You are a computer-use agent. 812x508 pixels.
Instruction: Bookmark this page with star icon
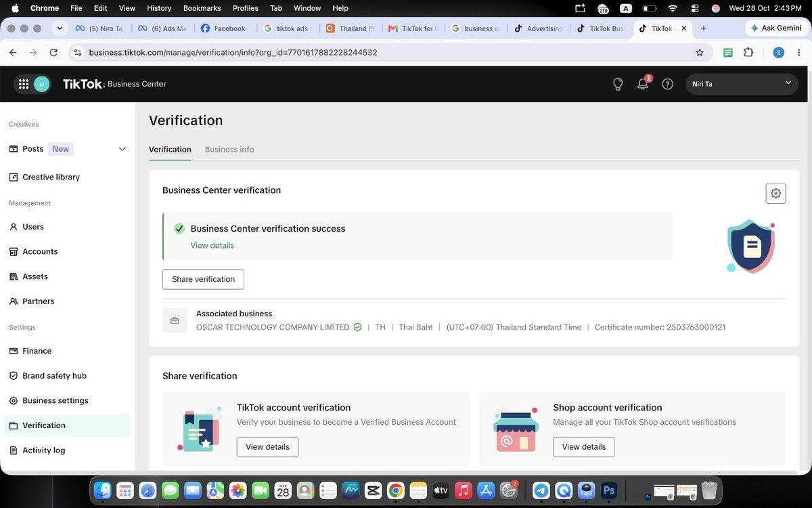tap(700, 52)
